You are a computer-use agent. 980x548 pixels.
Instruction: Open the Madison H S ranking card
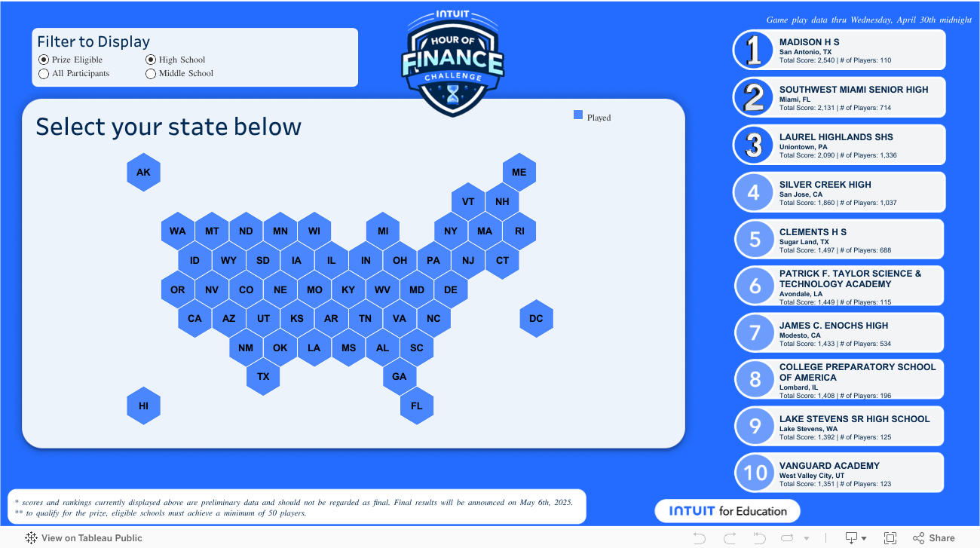[839, 51]
